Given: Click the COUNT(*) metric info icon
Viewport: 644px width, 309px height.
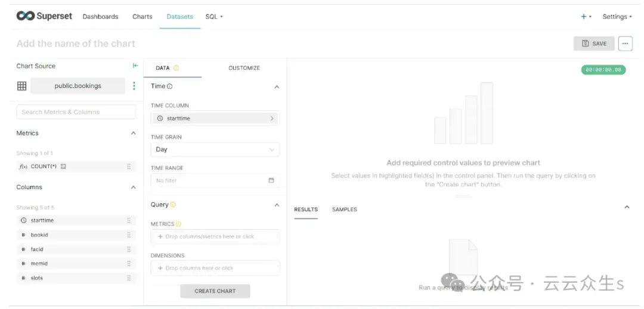Looking at the screenshot, I should (63, 166).
